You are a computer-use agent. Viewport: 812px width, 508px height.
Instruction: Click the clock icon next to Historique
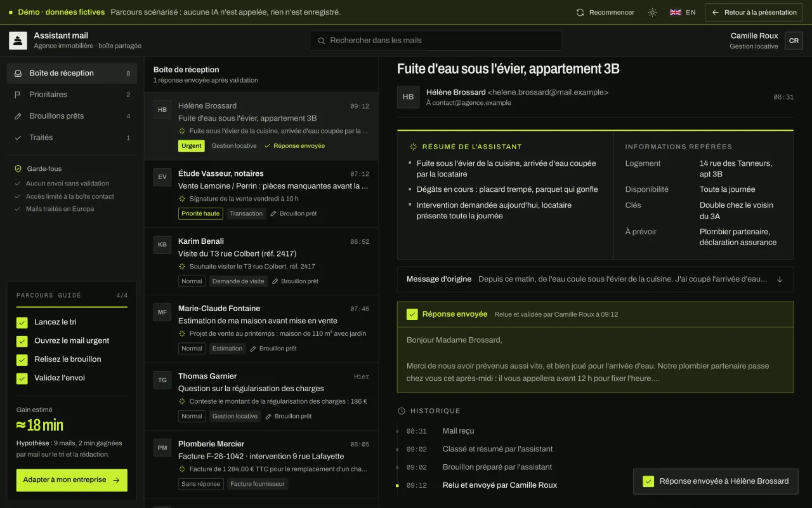coord(401,411)
